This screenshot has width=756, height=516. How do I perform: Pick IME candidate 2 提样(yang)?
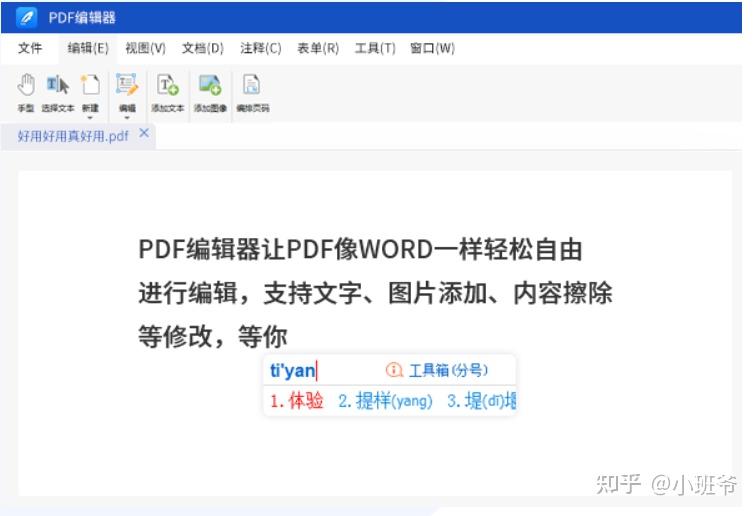click(x=385, y=401)
